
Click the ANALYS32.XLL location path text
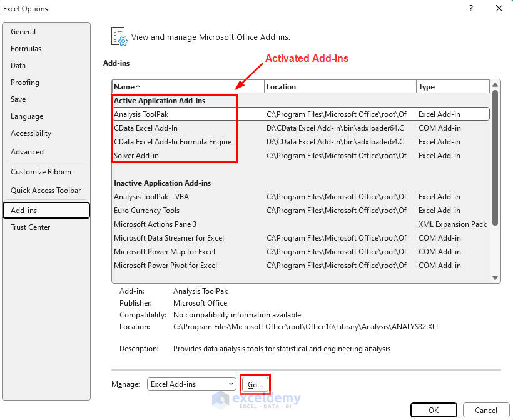click(306, 327)
